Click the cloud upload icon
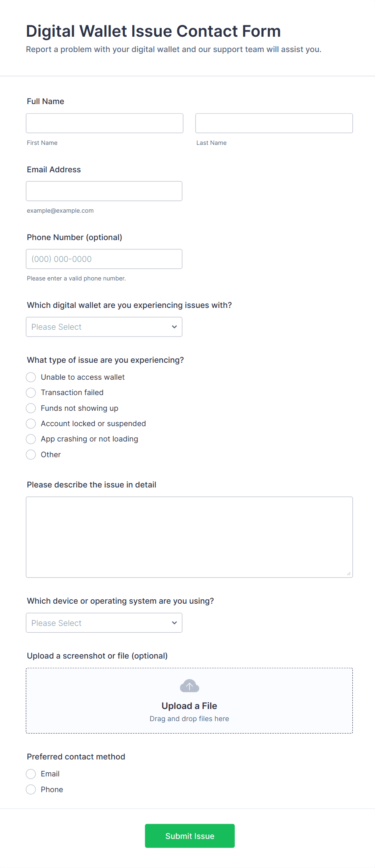375x868 pixels. point(190,686)
